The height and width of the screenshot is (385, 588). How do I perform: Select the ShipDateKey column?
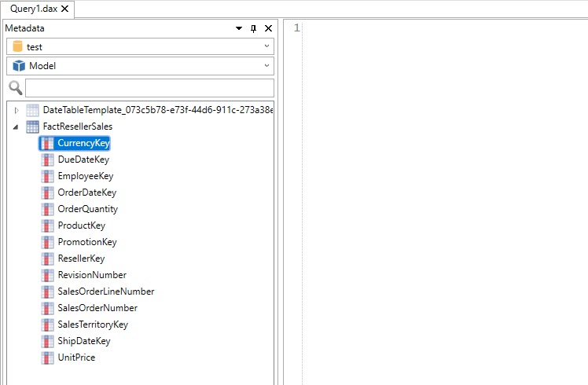click(x=83, y=341)
